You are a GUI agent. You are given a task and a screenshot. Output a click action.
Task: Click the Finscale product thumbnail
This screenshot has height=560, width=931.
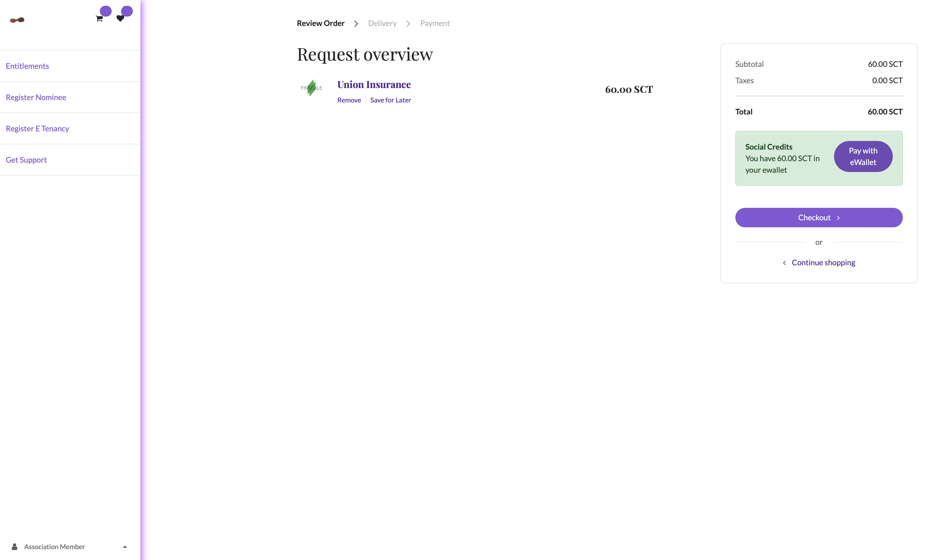[311, 88]
